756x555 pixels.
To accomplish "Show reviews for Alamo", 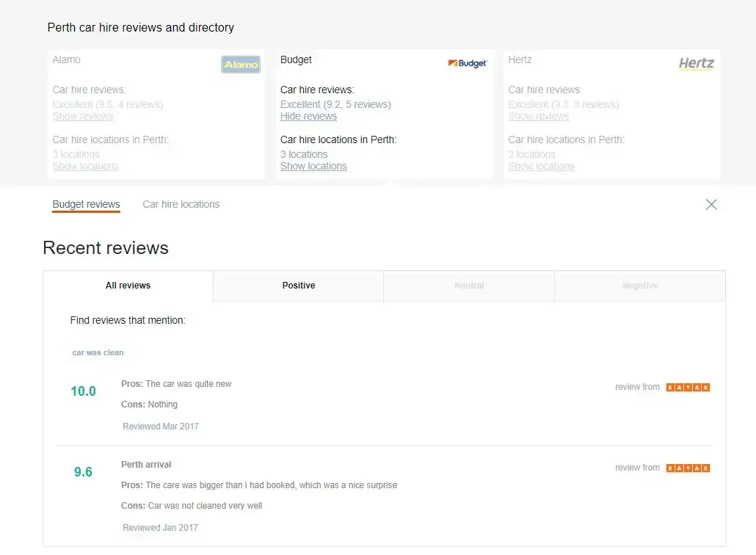I will (x=83, y=116).
